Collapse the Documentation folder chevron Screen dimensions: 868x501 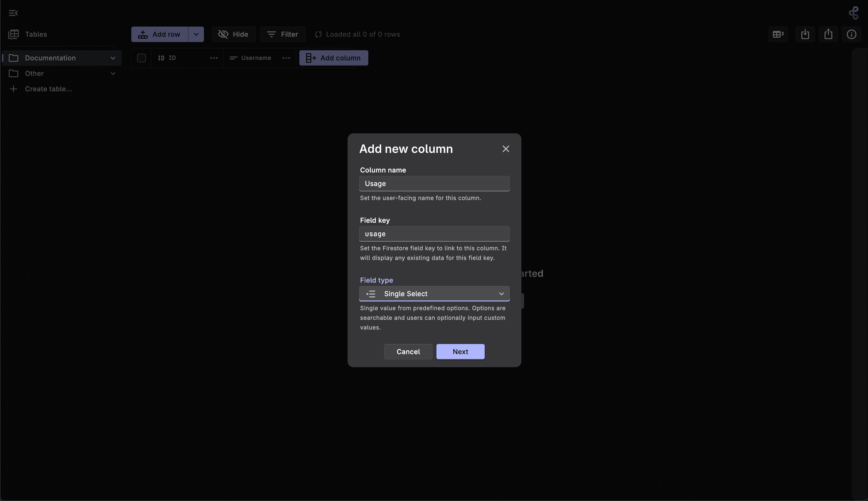[113, 58]
